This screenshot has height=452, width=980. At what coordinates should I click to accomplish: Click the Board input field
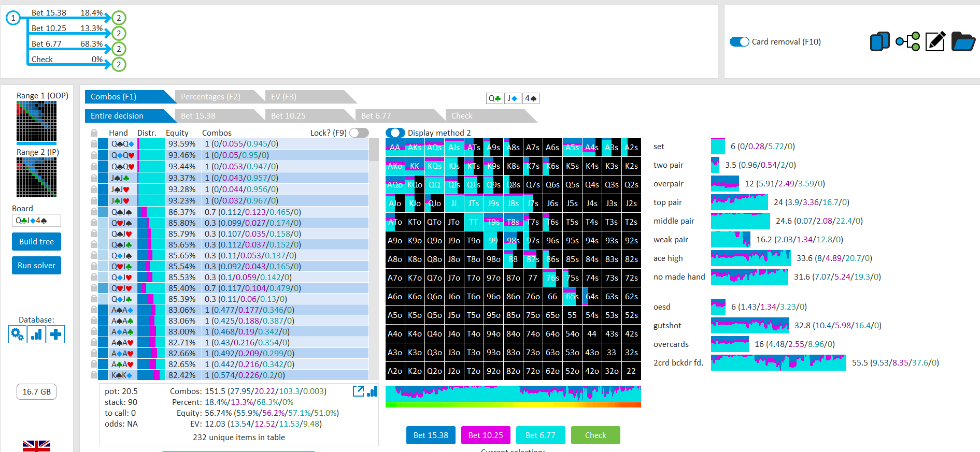point(36,221)
